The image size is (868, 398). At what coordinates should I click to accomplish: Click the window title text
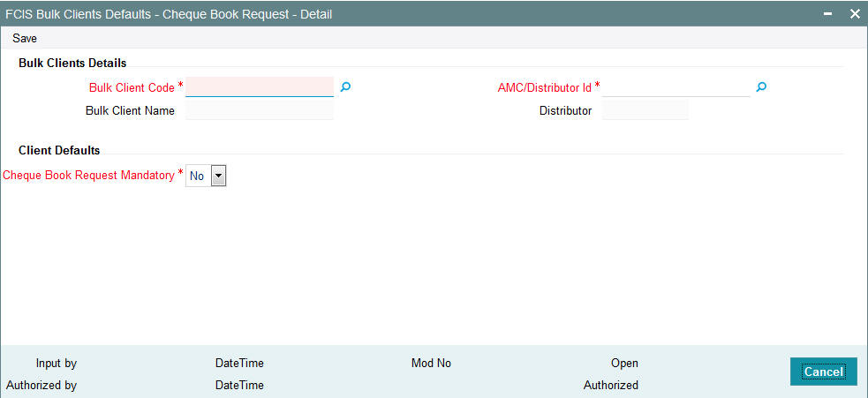click(x=169, y=14)
